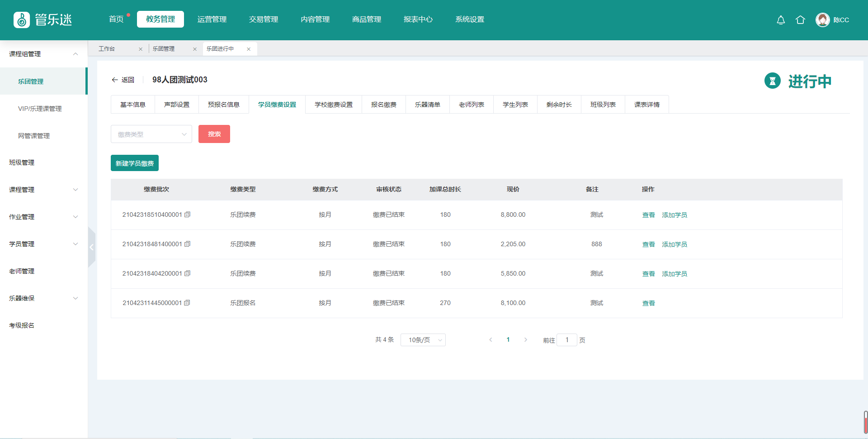Viewport: 868px width, 439px height.
Task: Click the home icon in header
Action: [800, 20]
